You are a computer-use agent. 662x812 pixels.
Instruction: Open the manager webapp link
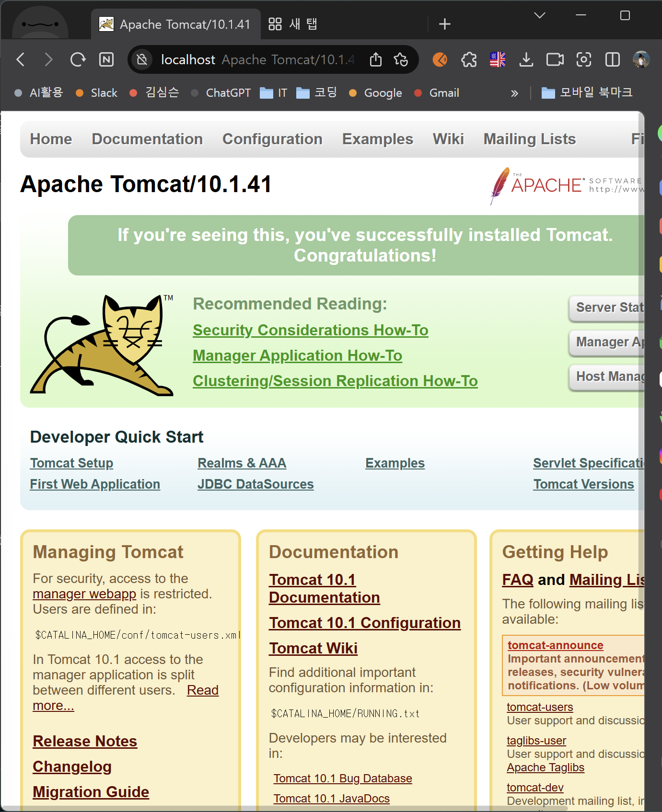pyautogui.click(x=84, y=594)
